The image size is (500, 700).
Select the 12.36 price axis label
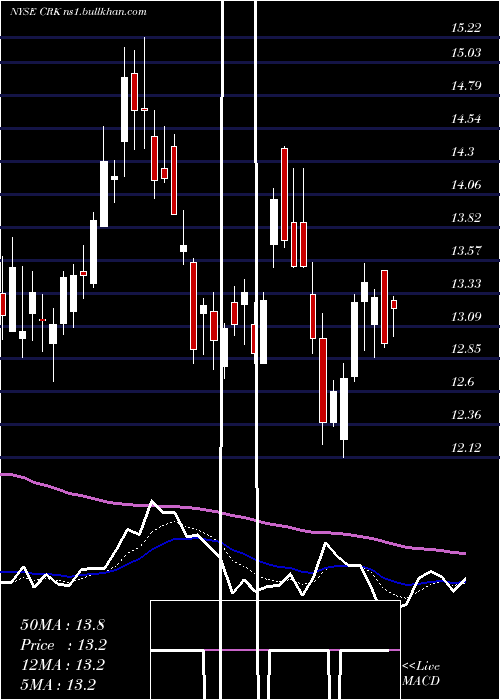(x=466, y=415)
